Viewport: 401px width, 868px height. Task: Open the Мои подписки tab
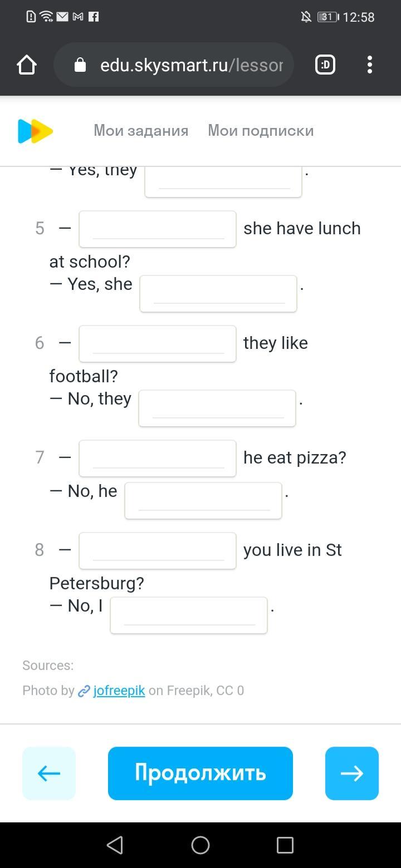(261, 131)
